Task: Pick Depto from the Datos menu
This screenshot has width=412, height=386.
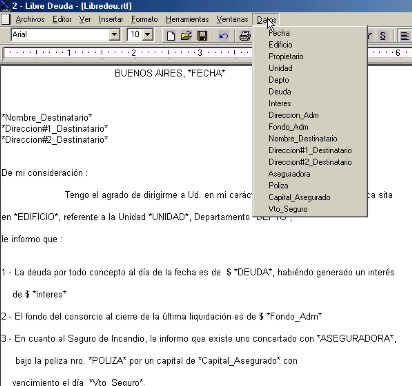Action: 310,80
